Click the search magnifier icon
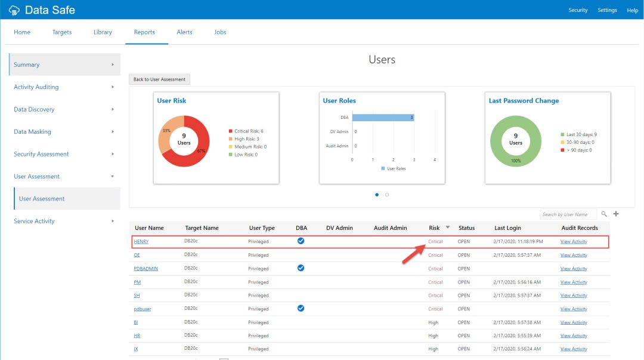 coord(604,214)
